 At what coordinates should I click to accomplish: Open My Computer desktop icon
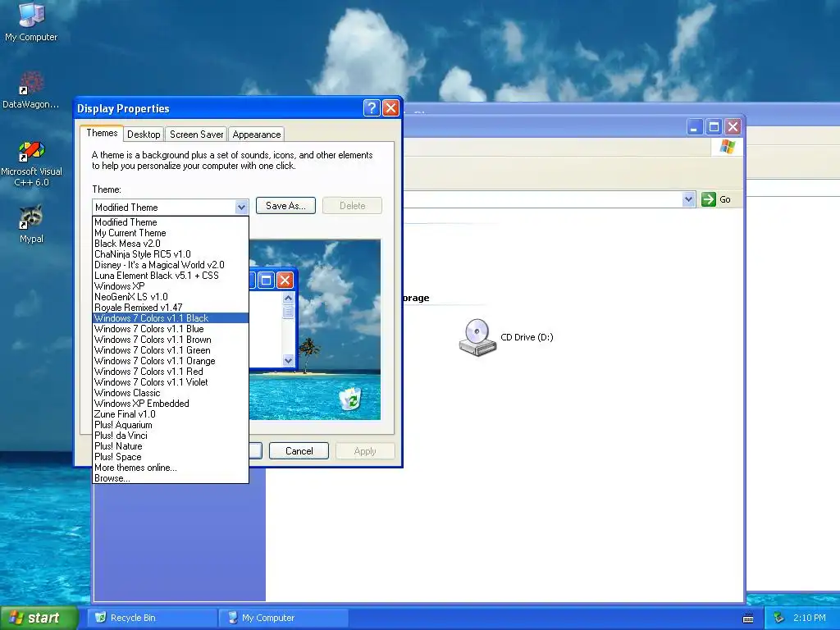31,22
